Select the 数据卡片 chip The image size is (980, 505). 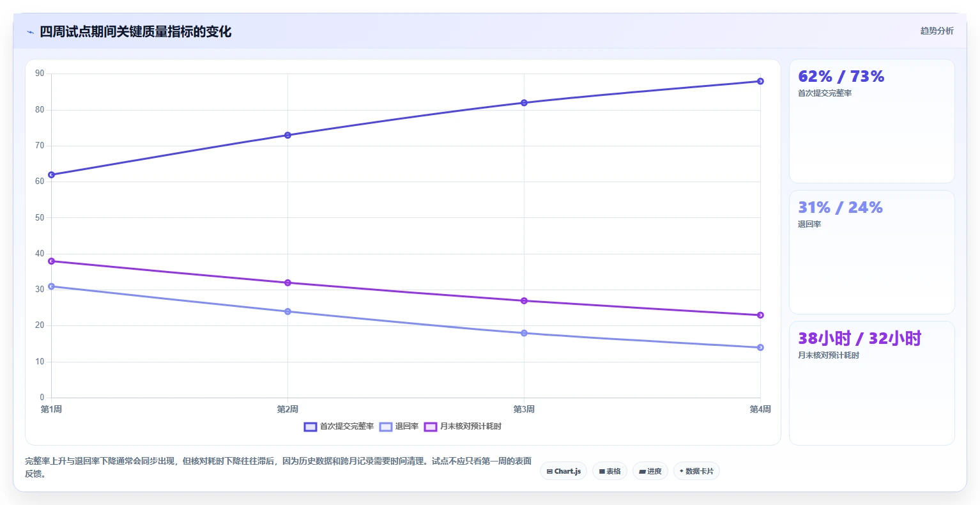click(696, 471)
